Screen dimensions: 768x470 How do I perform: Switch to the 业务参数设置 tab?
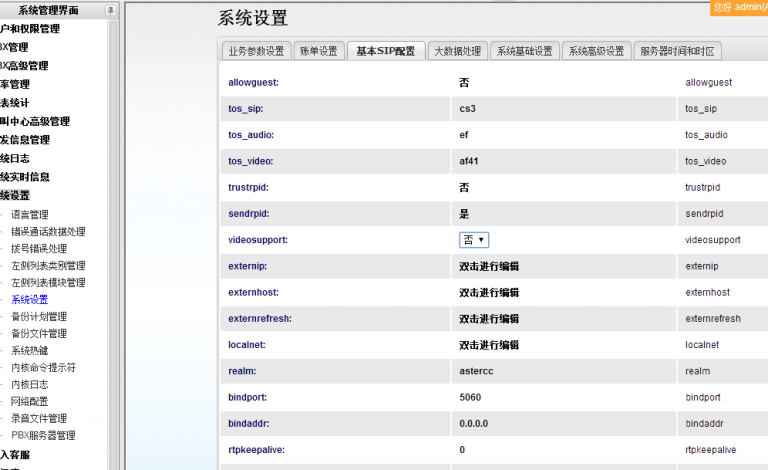coord(256,51)
